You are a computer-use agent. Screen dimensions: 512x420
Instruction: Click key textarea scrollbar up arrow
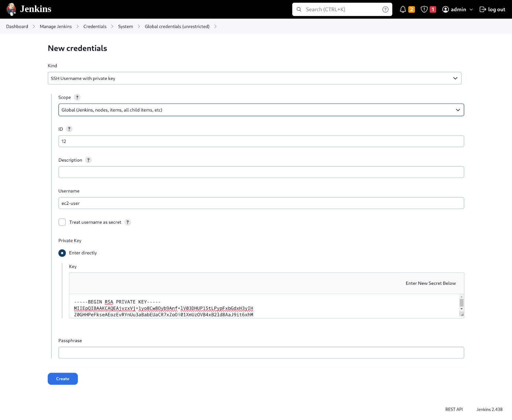pos(462,296)
